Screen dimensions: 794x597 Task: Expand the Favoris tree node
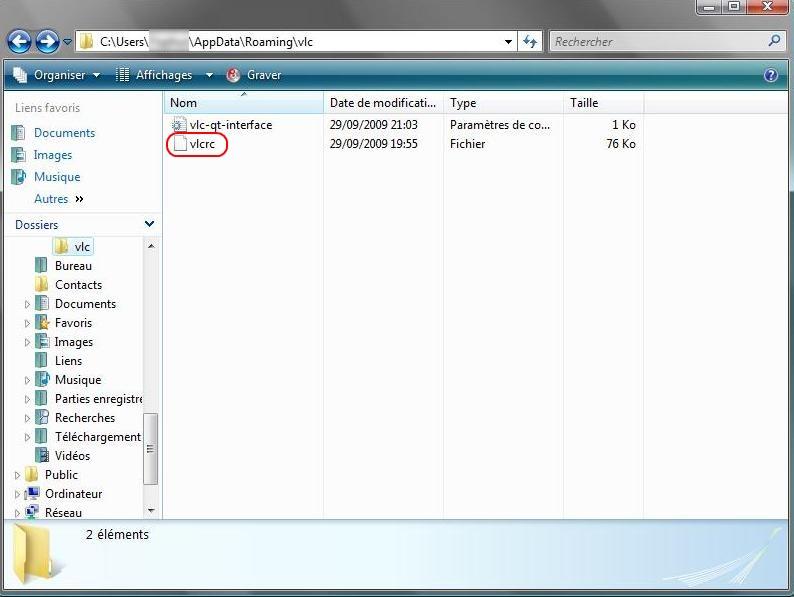(x=27, y=323)
